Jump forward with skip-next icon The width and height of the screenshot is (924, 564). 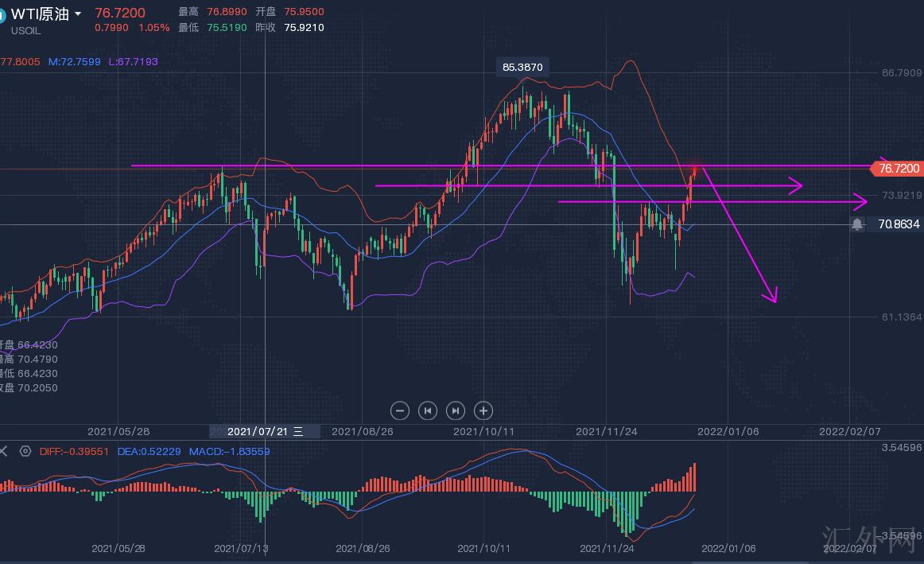coord(455,410)
